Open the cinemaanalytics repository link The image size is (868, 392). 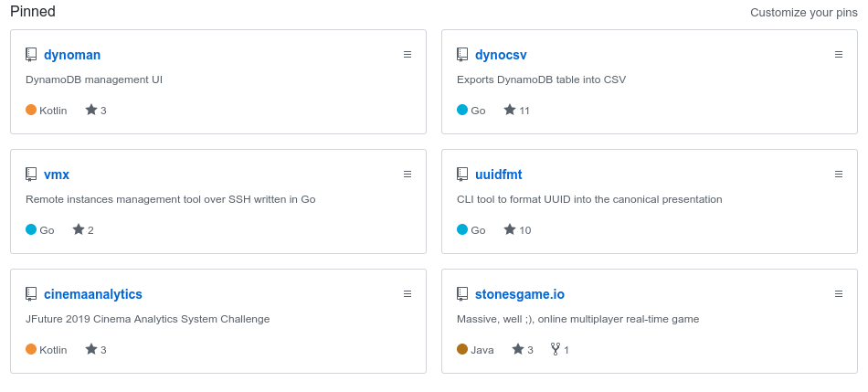pyautogui.click(x=93, y=294)
